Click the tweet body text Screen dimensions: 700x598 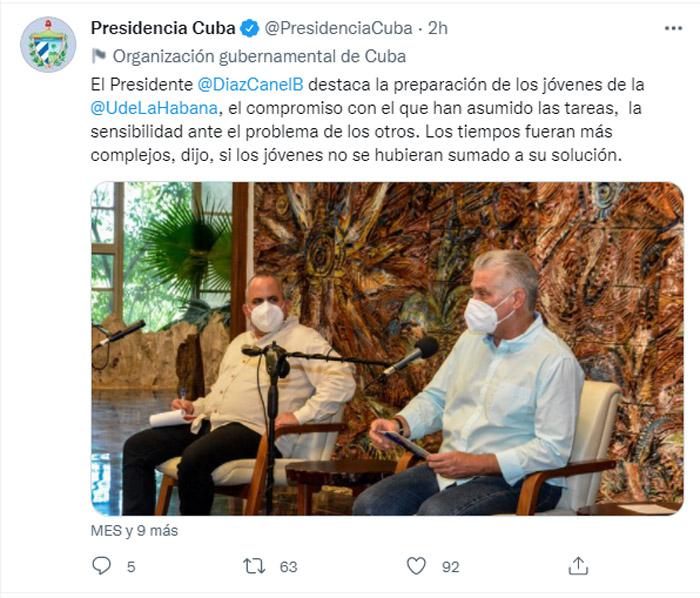pos(367,120)
